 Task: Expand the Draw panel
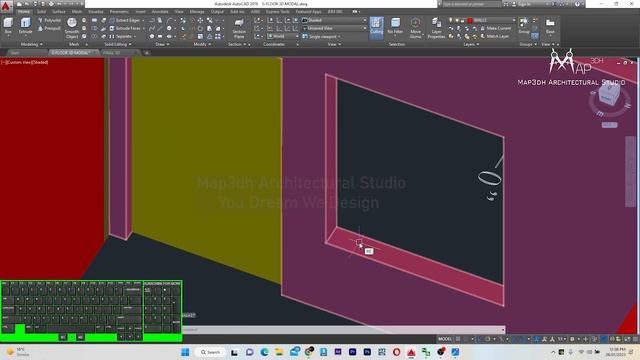pos(162,44)
